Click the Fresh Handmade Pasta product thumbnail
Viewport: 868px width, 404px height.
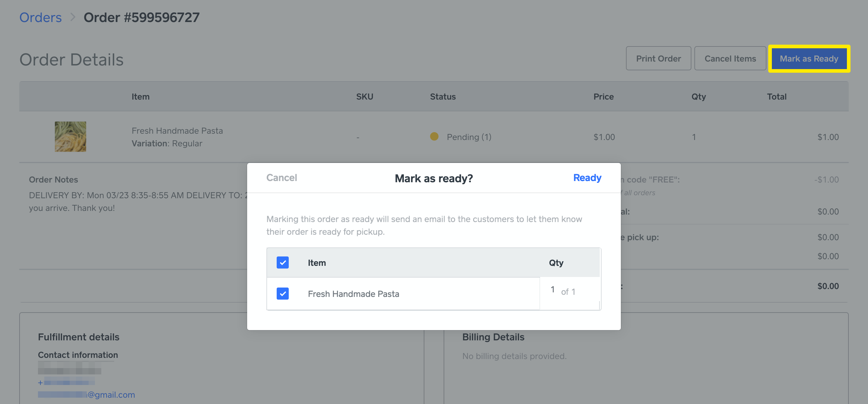pos(71,137)
